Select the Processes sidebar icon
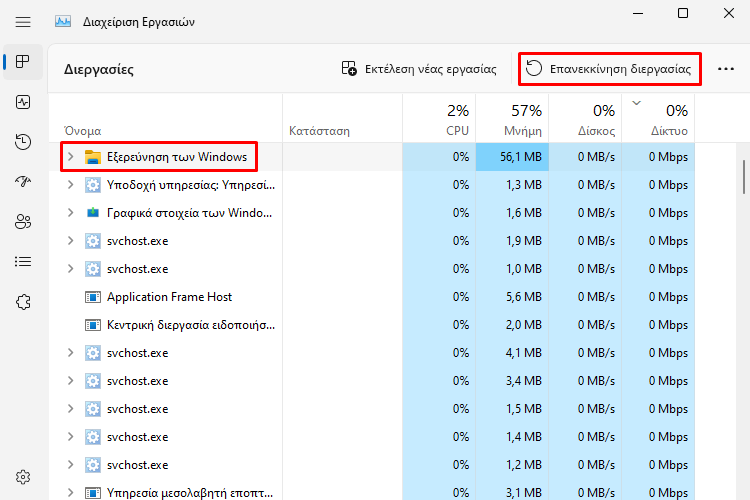 [22, 62]
